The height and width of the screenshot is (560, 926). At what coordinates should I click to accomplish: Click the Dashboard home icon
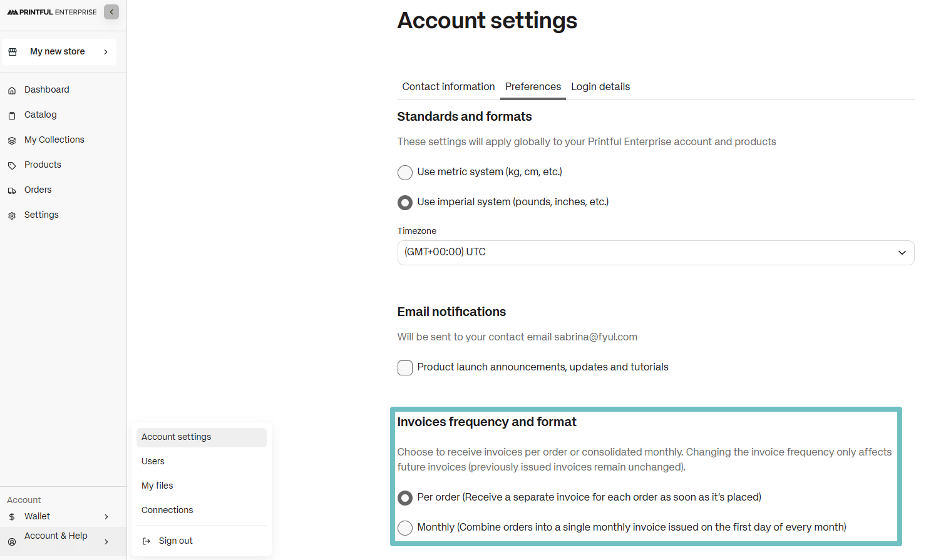[x=12, y=91]
